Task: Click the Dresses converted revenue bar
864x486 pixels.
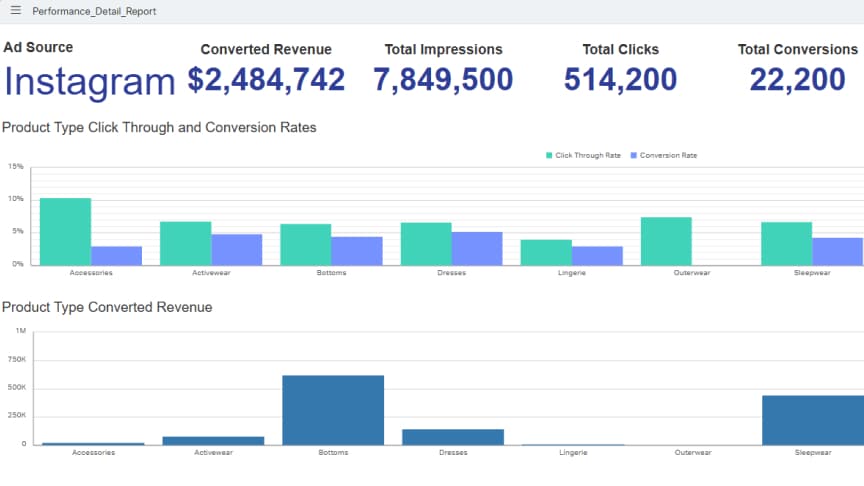Action: click(x=453, y=438)
